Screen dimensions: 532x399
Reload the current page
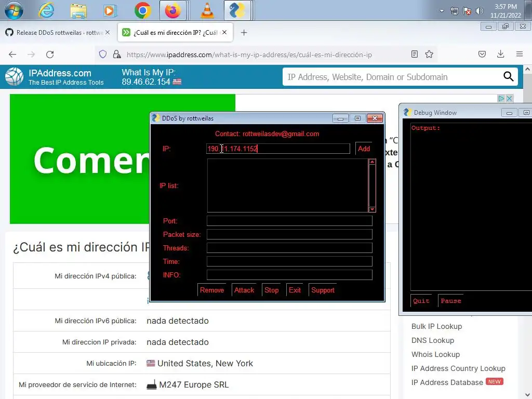(x=50, y=54)
